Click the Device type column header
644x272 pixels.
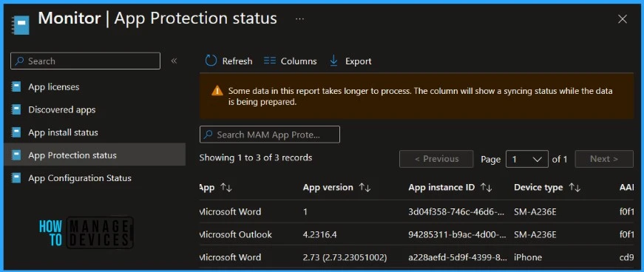pos(538,187)
